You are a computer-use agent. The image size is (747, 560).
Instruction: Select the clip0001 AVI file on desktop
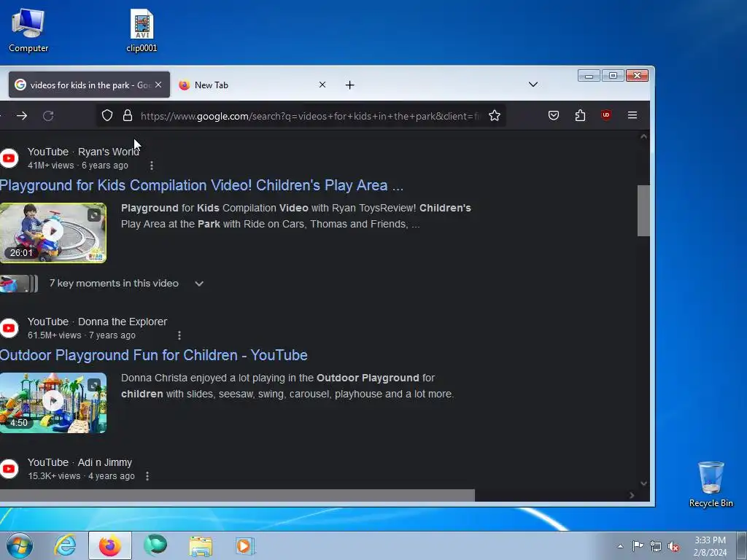[142, 31]
